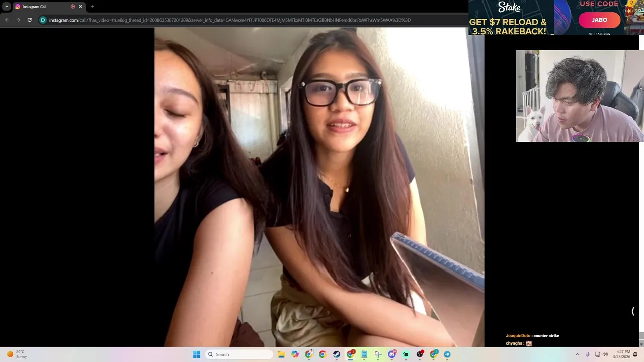Open the notifications bell icon

pyautogui.click(x=635, y=354)
